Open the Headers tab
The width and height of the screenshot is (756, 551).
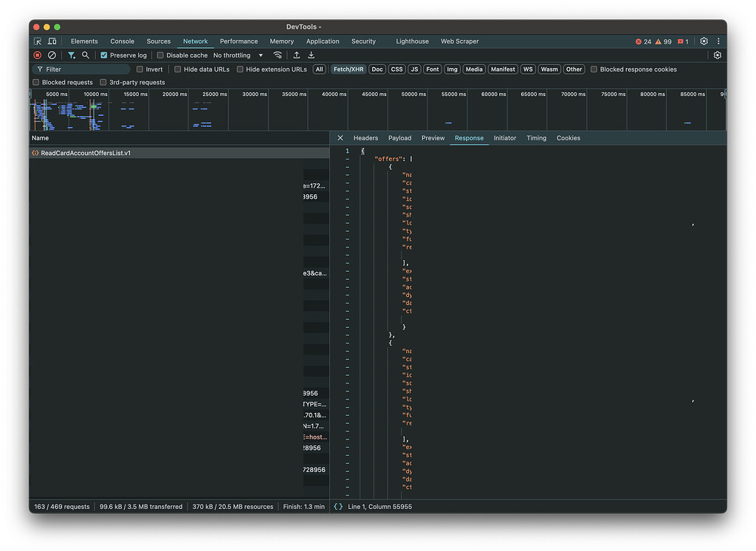pyautogui.click(x=365, y=137)
